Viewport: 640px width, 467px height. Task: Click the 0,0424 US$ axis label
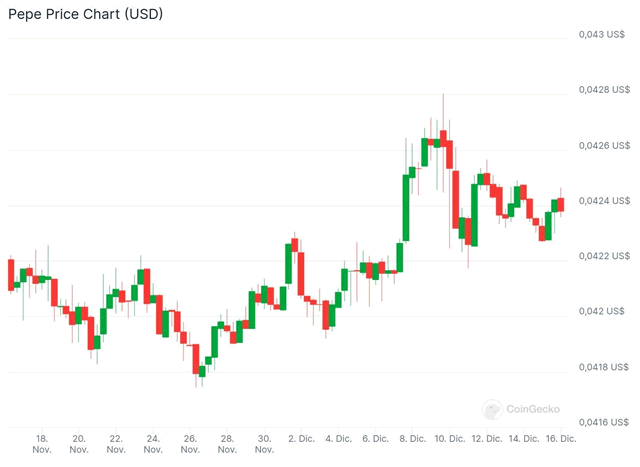pos(607,201)
